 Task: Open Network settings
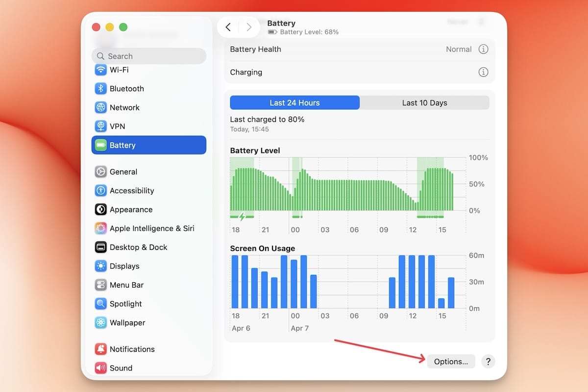tap(124, 107)
